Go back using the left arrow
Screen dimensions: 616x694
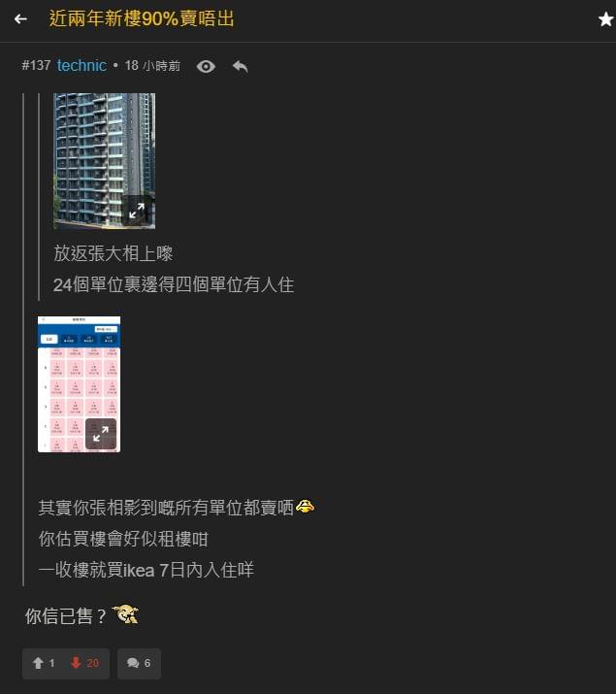pos(20,19)
